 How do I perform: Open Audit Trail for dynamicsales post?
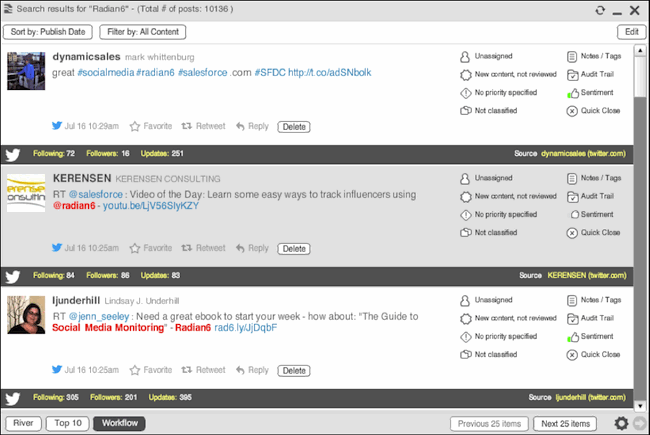point(590,74)
